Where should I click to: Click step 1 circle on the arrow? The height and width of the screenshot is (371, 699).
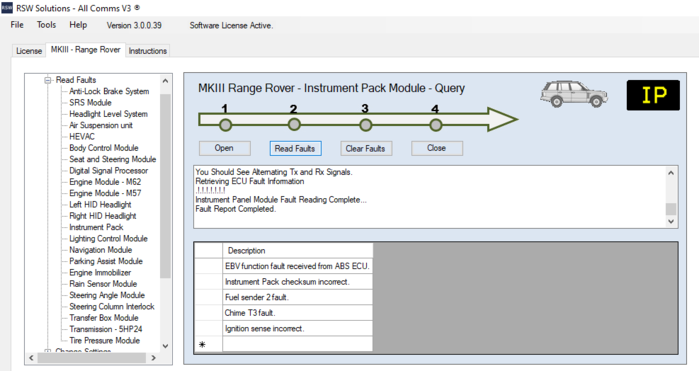[226, 125]
